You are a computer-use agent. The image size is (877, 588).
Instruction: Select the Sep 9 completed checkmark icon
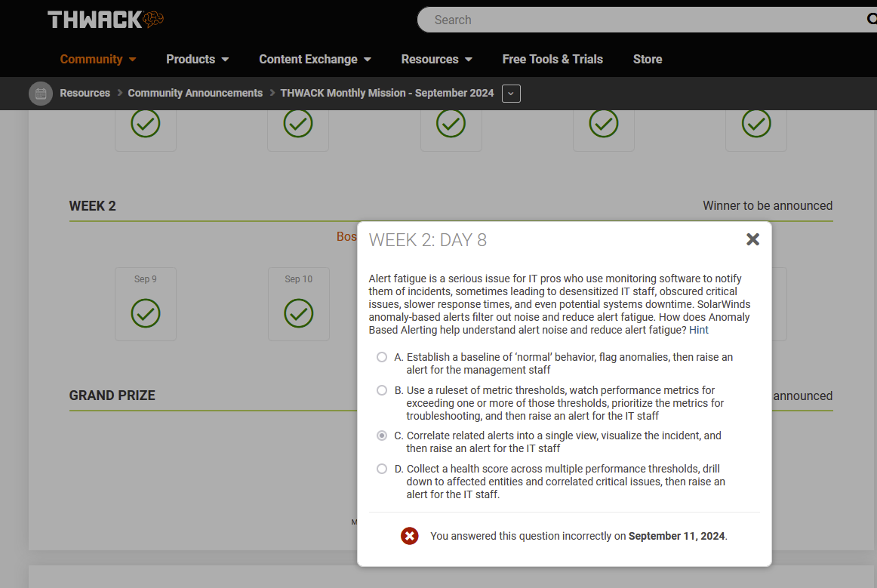[x=146, y=313]
